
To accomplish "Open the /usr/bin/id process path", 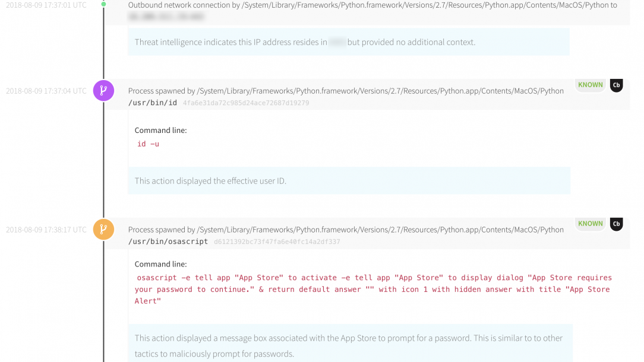I will point(153,103).
